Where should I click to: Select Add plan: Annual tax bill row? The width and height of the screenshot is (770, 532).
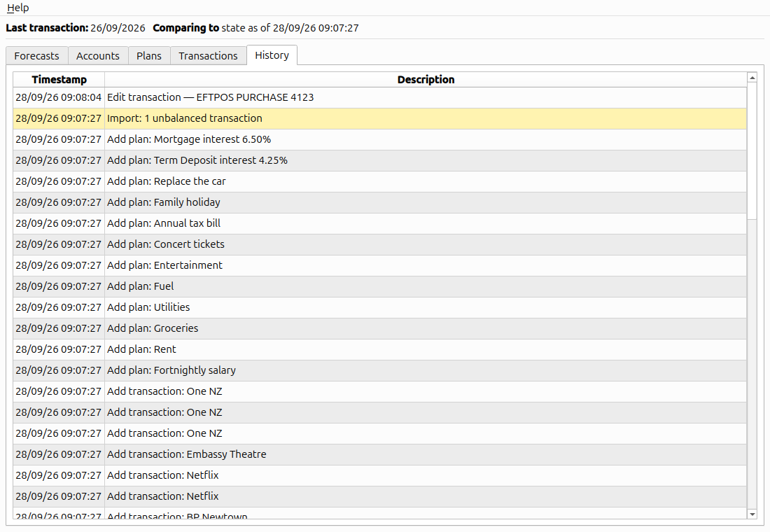click(379, 223)
